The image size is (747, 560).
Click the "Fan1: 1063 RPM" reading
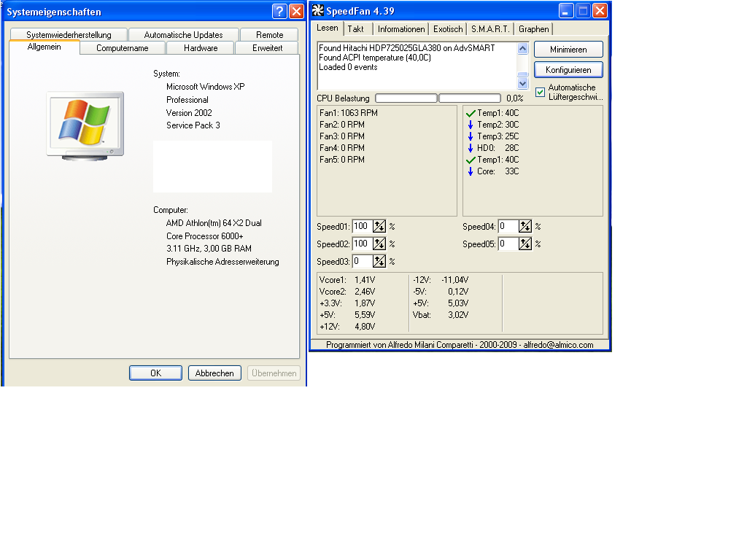click(x=349, y=113)
